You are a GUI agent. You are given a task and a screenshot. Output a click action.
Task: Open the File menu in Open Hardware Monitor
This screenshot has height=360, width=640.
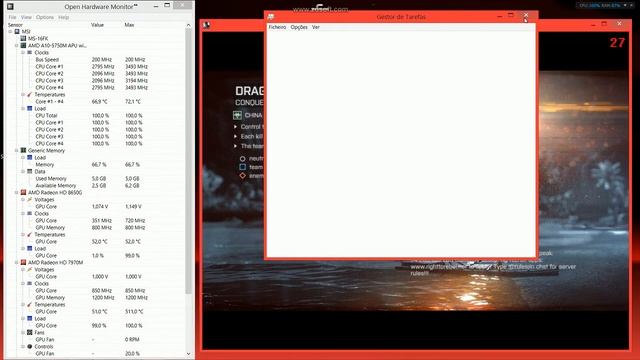[x=12, y=17]
